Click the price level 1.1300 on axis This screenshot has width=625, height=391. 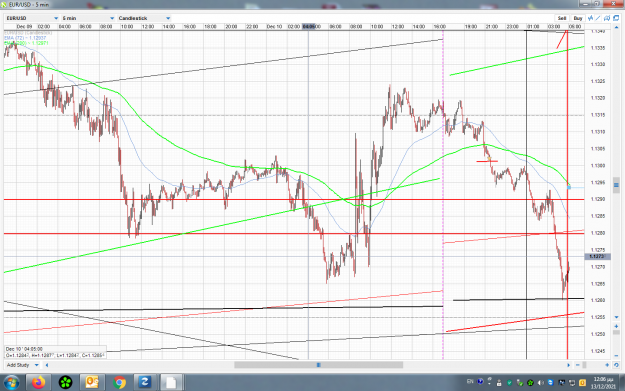[x=597, y=165]
